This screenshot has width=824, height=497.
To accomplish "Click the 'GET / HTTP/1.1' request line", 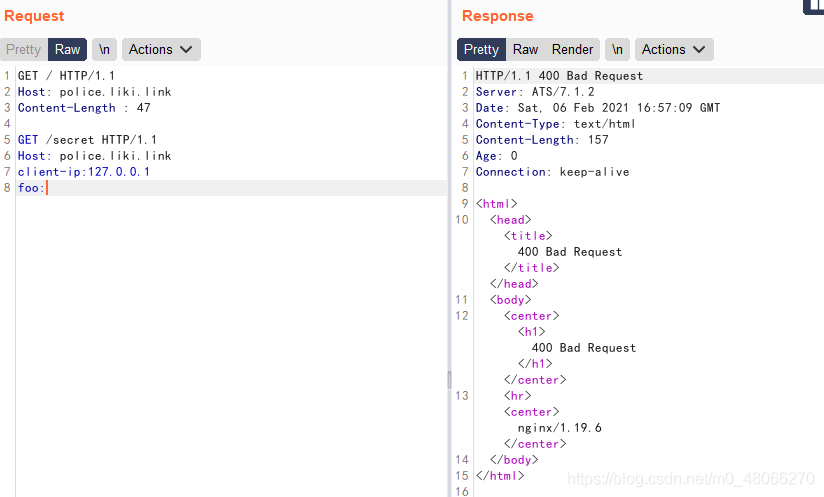I will 66,76.
